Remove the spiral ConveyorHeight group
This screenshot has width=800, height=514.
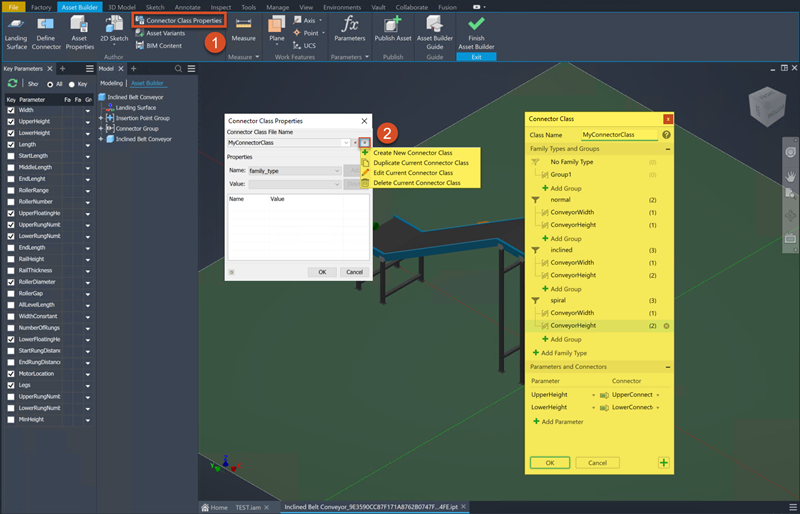pos(666,326)
